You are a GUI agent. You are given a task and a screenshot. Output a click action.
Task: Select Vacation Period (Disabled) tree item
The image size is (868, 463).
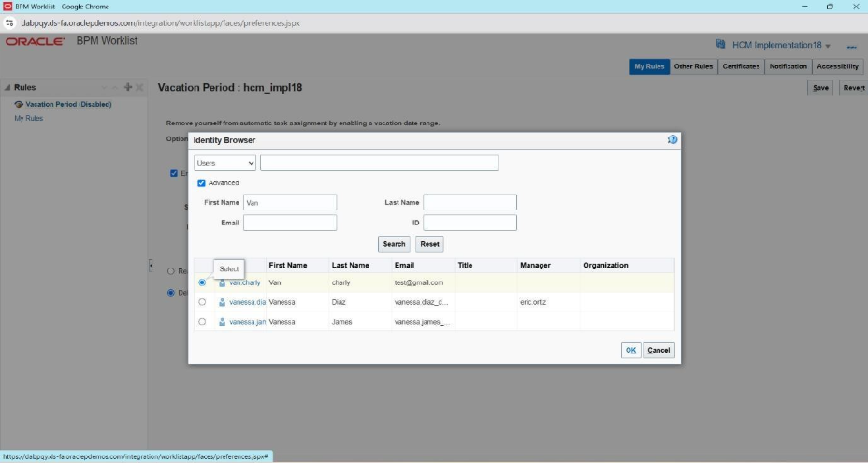pos(68,104)
